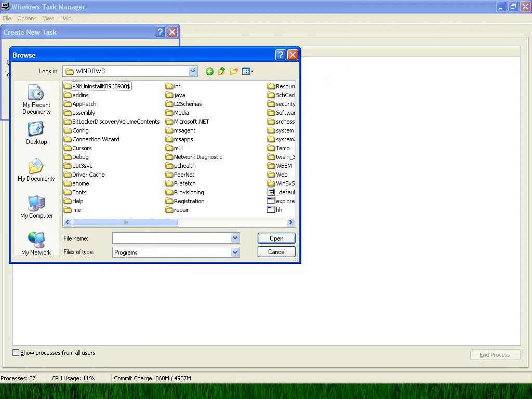Expand the Files of type dropdown
This screenshot has width=532, height=399.
pyautogui.click(x=235, y=252)
